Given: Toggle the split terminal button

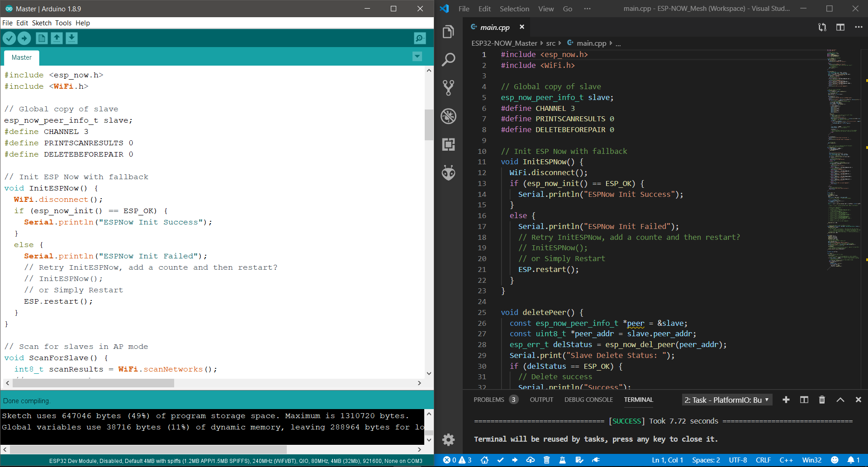Looking at the screenshot, I should coord(804,400).
